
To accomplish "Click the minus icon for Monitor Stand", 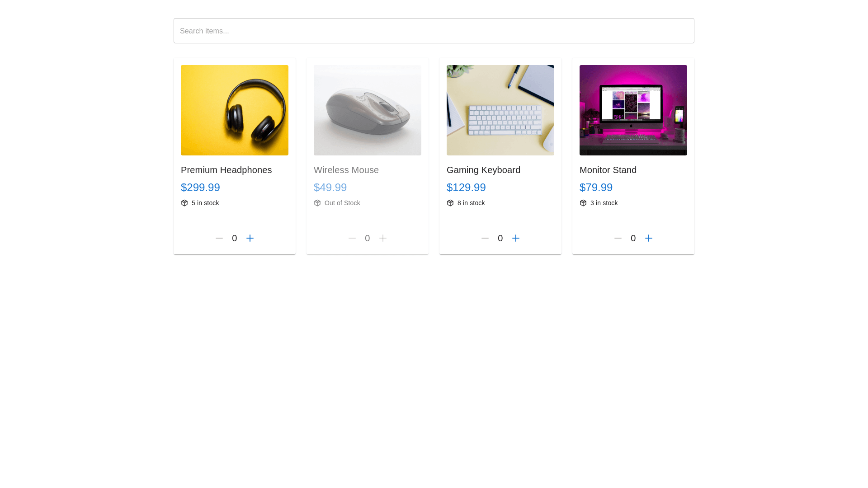I will point(618,238).
